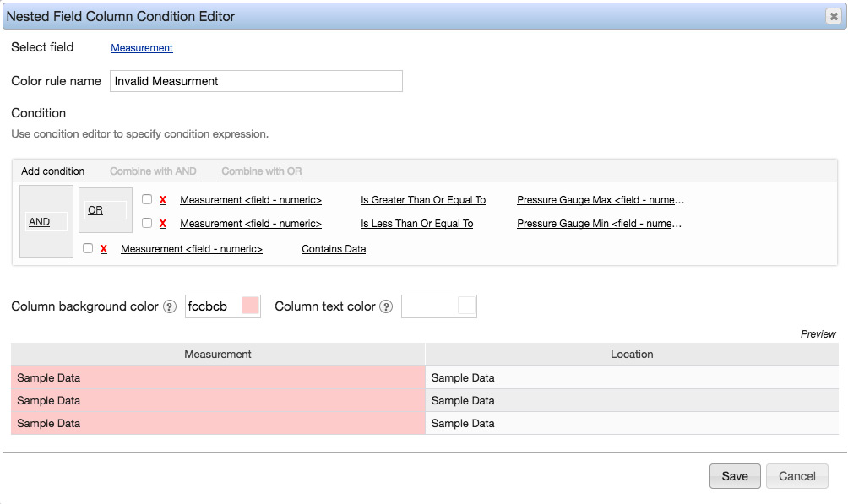This screenshot has height=504, width=848.
Task: Click Combine with AND option
Action: click(153, 171)
